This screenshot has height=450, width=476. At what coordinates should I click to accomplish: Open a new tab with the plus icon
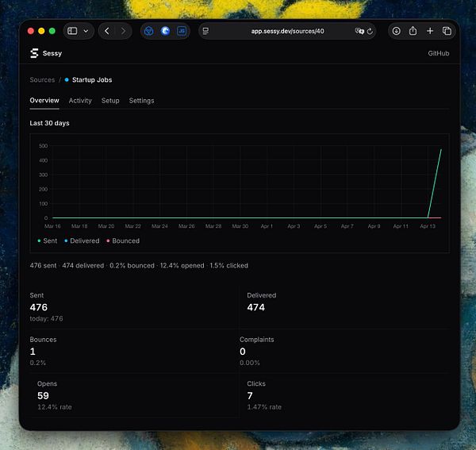click(430, 31)
